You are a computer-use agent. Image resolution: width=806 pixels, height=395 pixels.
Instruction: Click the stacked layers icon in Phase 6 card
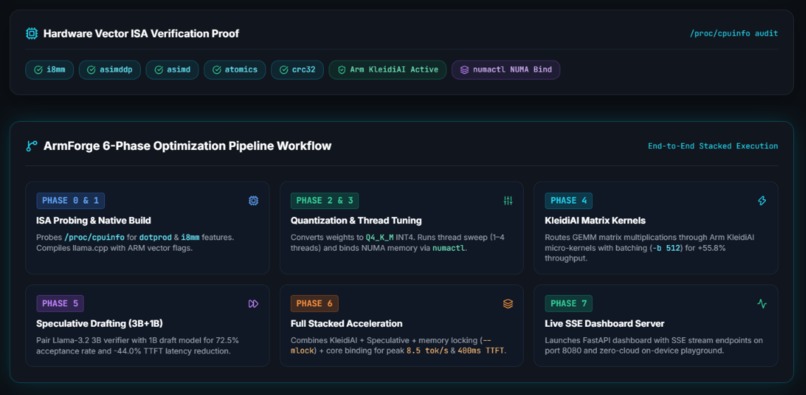click(x=508, y=303)
